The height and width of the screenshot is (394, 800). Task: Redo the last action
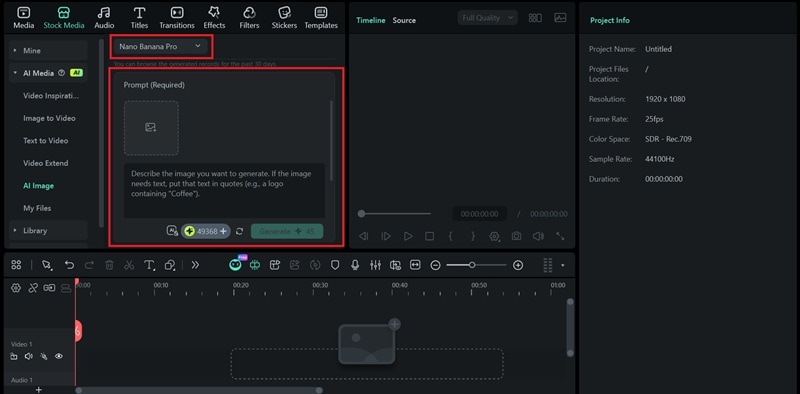(x=89, y=265)
